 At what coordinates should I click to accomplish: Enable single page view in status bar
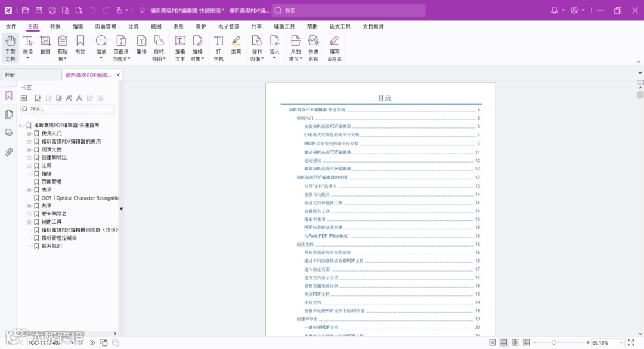(x=492, y=342)
